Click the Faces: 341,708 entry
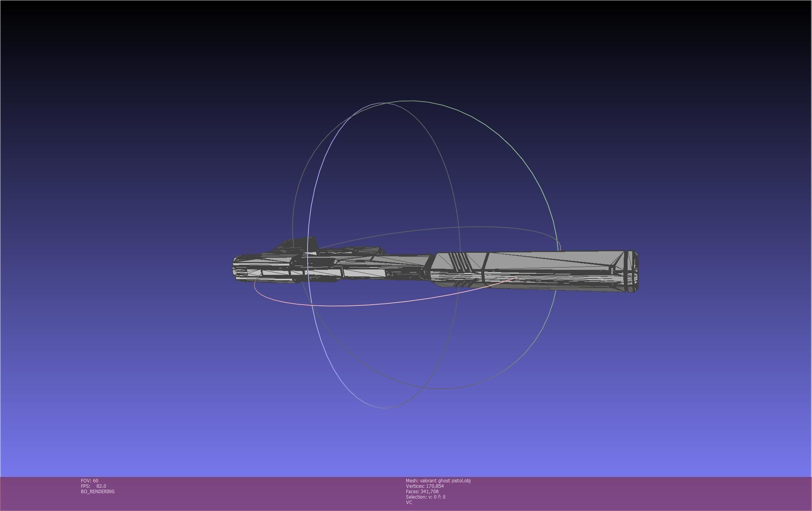The height and width of the screenshot is (511, 812). (x=422, y=492)
